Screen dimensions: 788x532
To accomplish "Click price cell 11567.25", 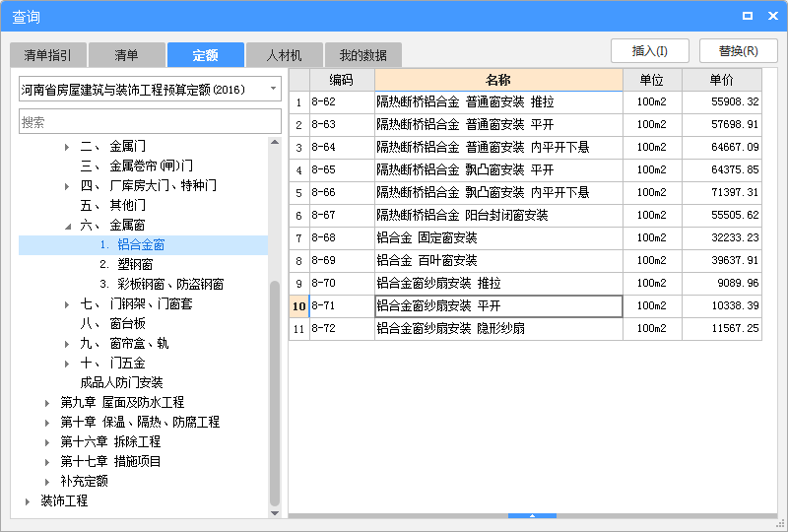I will 722,329.
